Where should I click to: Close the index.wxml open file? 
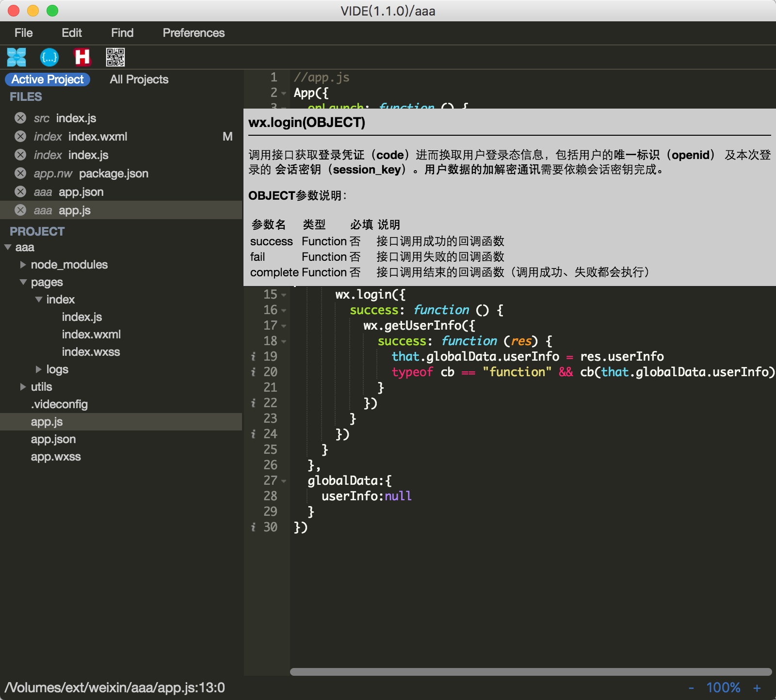(x=20, y=136)
